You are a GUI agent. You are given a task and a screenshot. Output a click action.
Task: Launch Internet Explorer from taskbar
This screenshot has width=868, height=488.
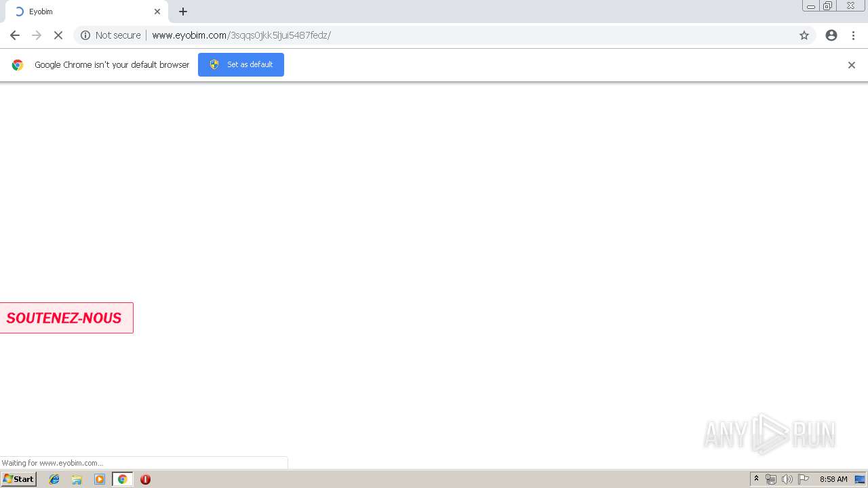[54, 479]
